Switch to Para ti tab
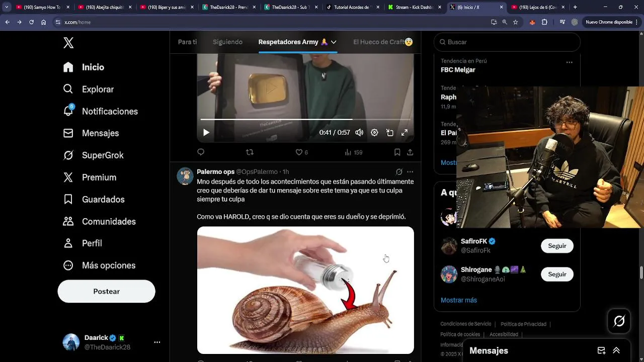The width and height of the screenshot is (644, 362). [x=187, y=42]
